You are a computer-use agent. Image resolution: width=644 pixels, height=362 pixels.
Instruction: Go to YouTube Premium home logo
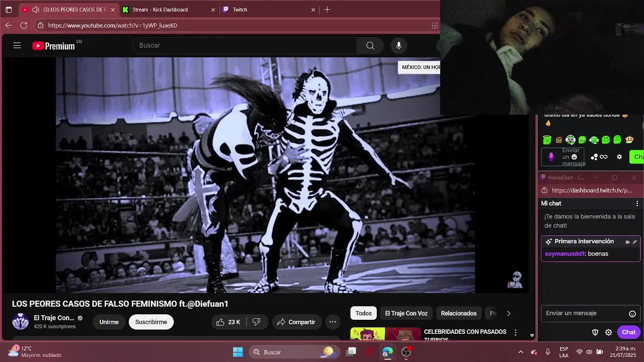pos(53,46)
